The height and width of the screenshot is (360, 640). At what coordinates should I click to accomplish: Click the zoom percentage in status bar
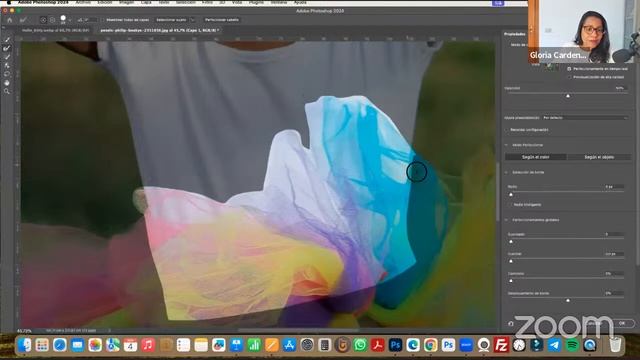24,331
